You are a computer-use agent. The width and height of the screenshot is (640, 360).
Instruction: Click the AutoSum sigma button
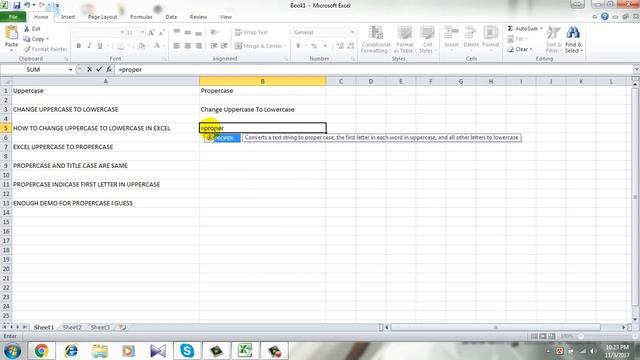(523, 29)
